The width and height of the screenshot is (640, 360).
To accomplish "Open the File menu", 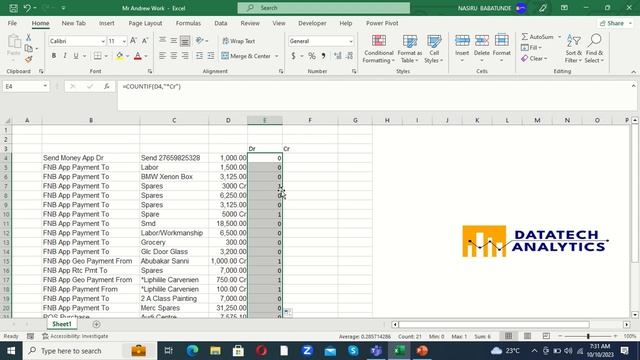I will (x=12, y=23).
